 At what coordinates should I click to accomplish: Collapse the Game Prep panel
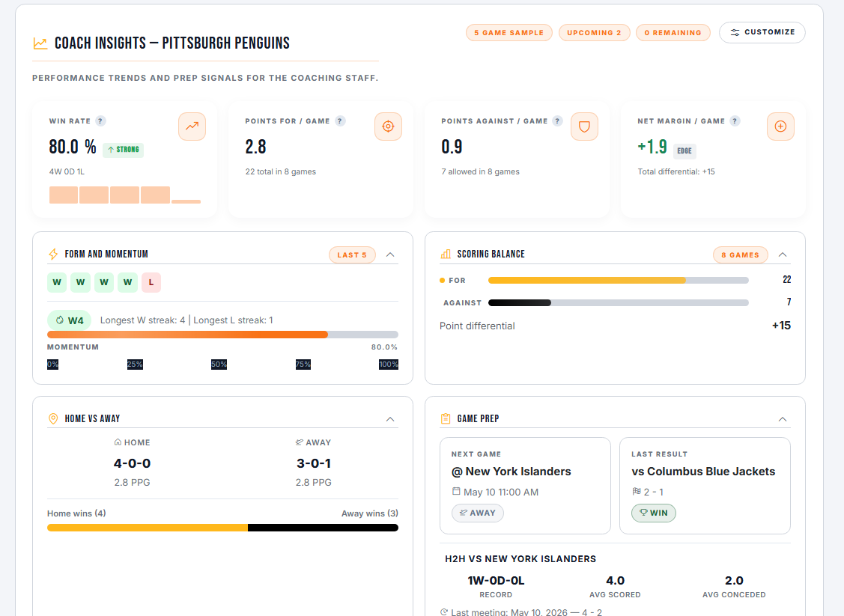(783, 419)
